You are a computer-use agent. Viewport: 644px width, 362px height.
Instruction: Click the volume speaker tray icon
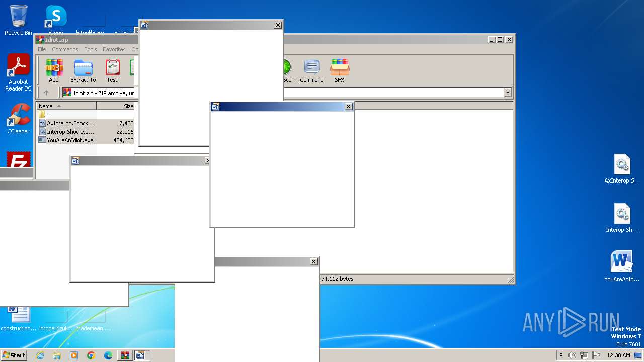tap(572, 355)
